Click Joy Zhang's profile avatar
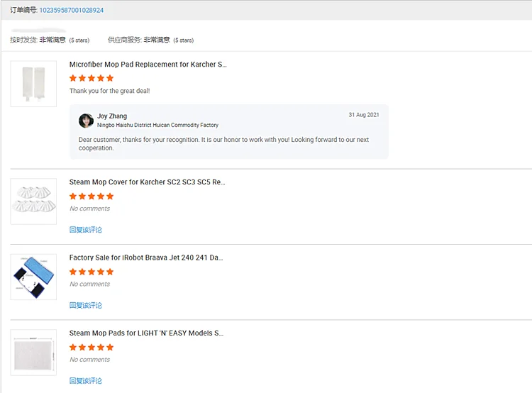532x393 pixels. click(x=86, y=121)
